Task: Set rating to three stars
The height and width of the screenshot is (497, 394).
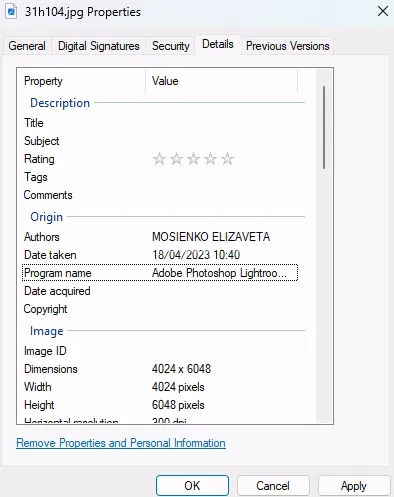Action: (193, 159)
